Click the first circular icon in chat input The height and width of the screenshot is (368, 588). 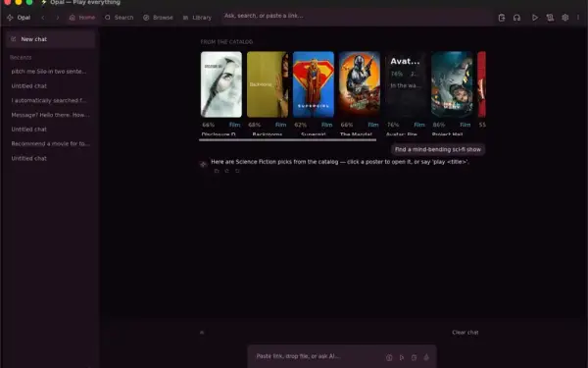(x=389, y=358)
